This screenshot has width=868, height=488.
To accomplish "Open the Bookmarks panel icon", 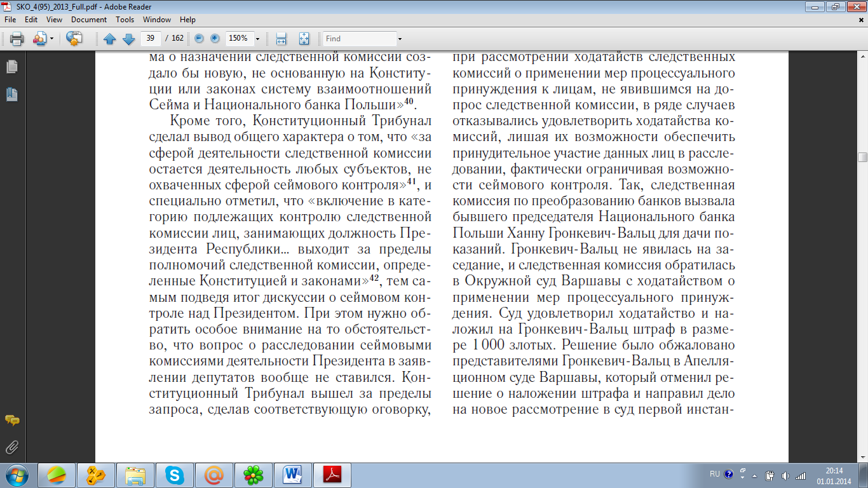I will (x=11, y=95).
